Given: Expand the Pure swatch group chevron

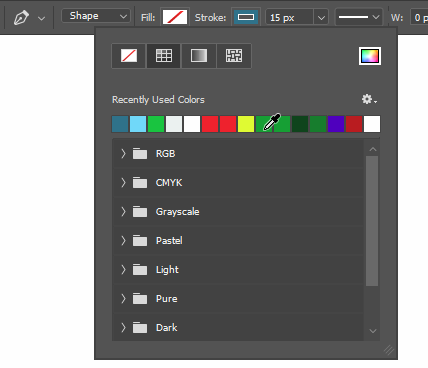Looking at the screenshot, I should [123, 298].
